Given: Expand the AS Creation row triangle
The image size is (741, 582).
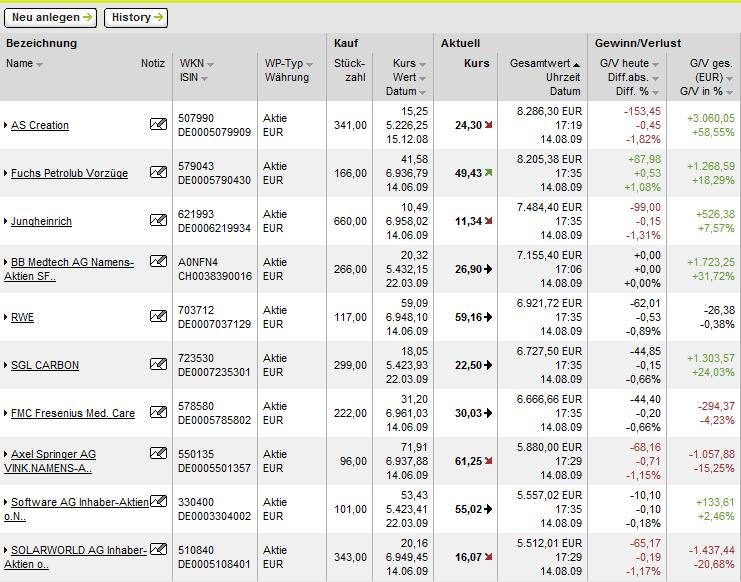Looking at the screenshot, I should coord(6,125).
